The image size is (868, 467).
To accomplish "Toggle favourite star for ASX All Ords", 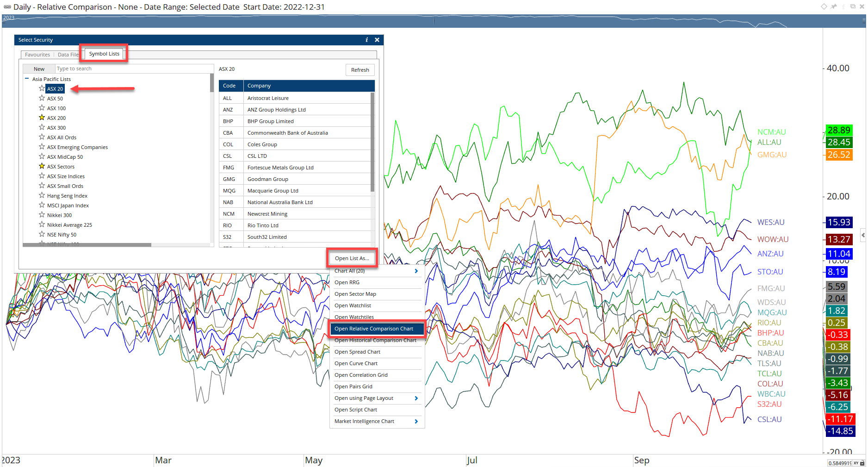I will pyautogui.click(x=42, y=137).
